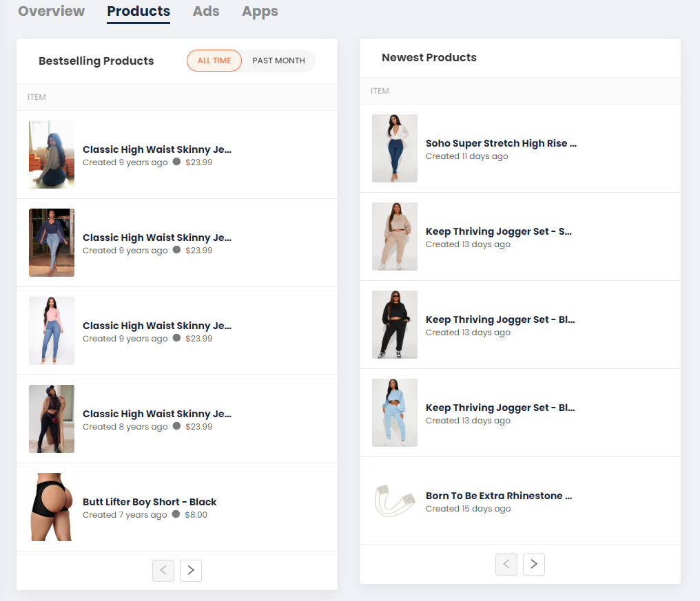Viewport: 700px width, 601px height.
Task: Go to previous page of Bestselling Products
Action: 163,571
